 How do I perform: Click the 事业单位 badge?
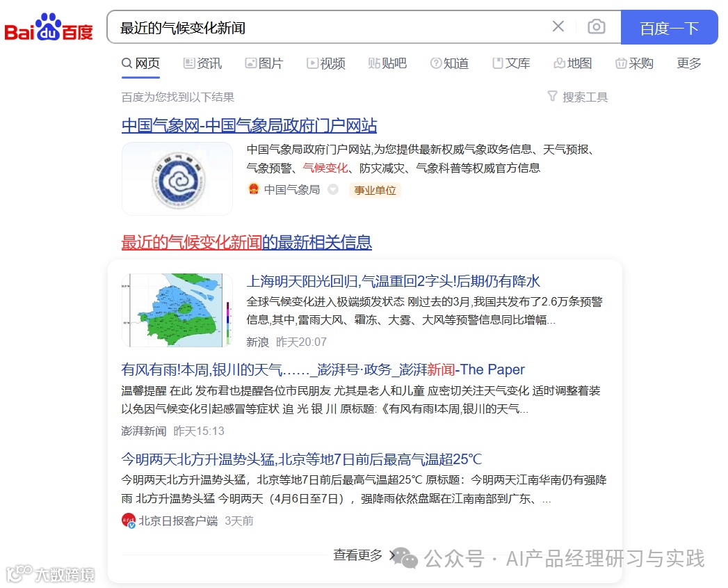point(375,190)
